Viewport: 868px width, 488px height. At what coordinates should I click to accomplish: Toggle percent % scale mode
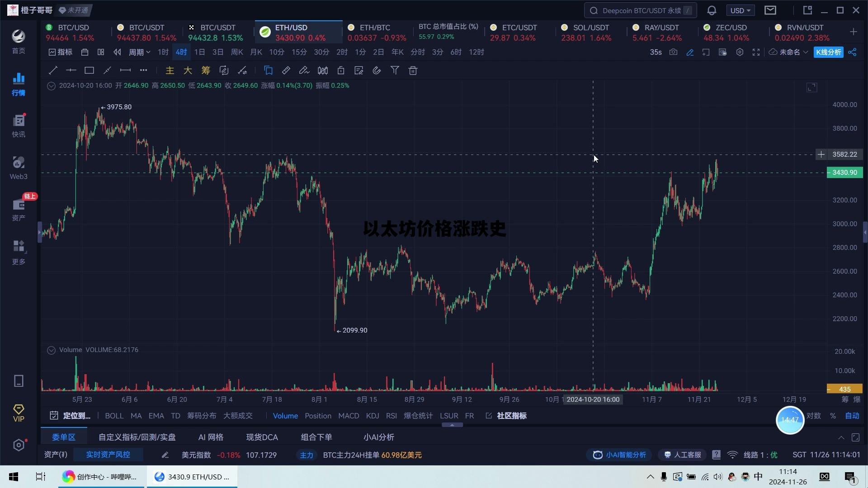[833, 416]
